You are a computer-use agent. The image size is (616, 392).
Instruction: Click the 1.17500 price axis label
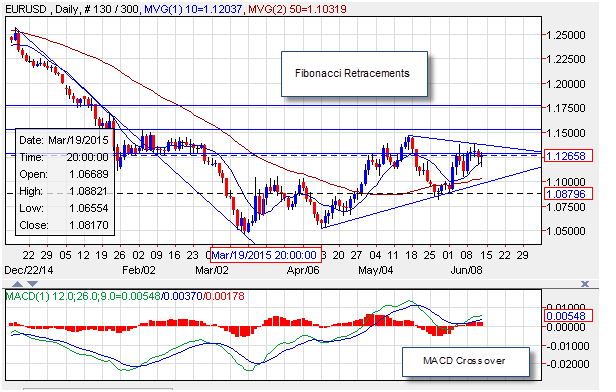point(566,108)
